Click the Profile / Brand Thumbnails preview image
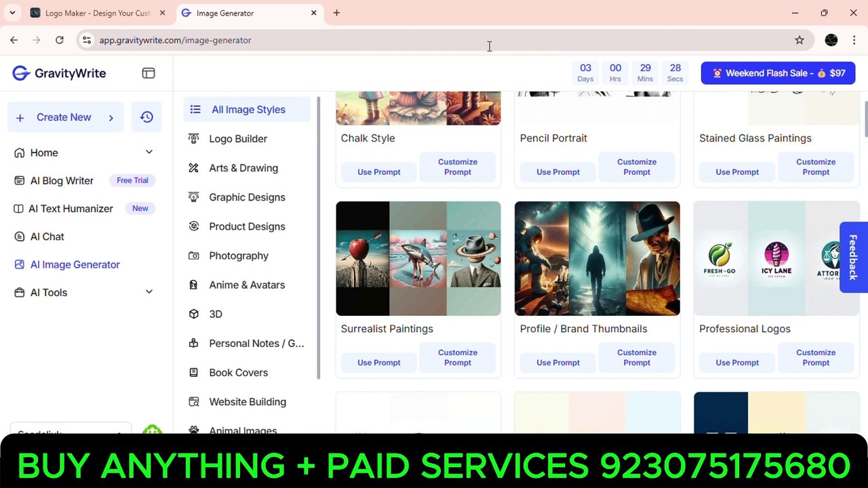868x488 pixels. click(x=597, y=258)
